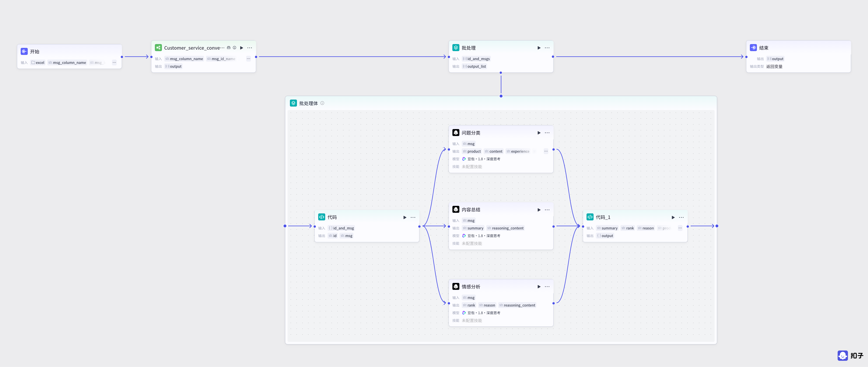This screenshot has width=868, height=367.
Task: Click the 批处理体 container icon
Action: 293,103
